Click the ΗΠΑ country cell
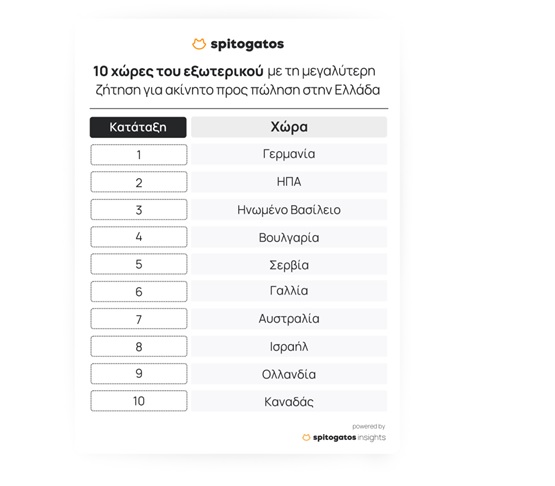Screen dimensions: 555x486 [289, 182]
